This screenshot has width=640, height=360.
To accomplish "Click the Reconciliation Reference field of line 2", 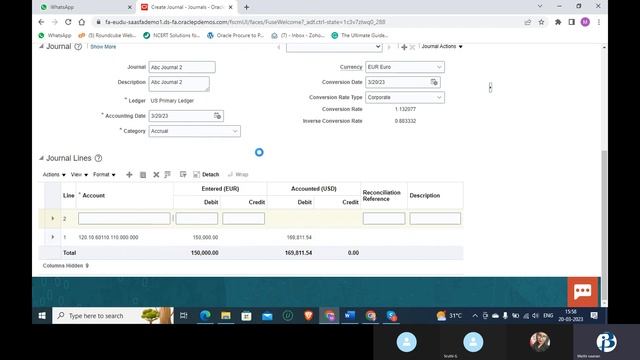I will coord(384,219).
